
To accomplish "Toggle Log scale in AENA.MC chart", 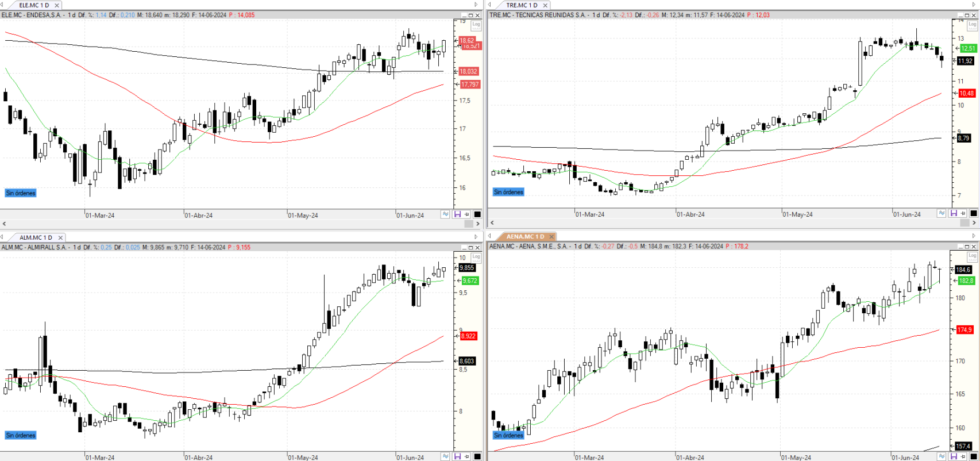I will tap(972, 256).
